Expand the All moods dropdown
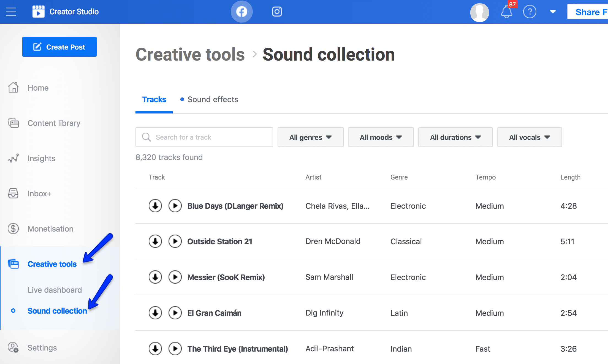This screenshot has width=608, height=364. tap(381, 137)
